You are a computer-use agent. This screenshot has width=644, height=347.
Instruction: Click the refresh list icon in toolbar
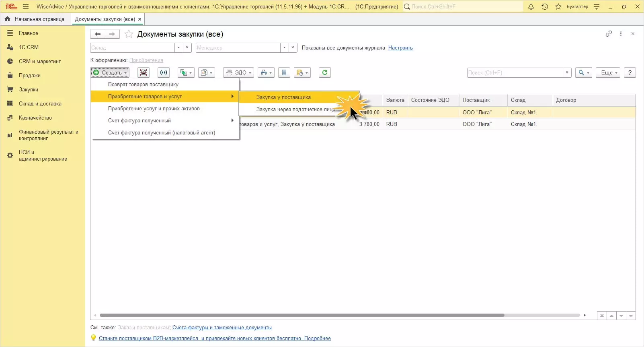pyautogui.click(x=324, y=72)
